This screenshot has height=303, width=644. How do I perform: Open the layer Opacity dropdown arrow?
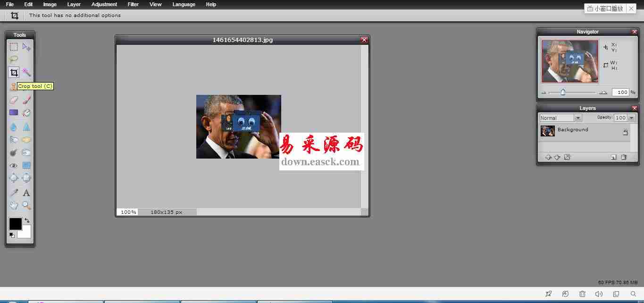point(631,118)
